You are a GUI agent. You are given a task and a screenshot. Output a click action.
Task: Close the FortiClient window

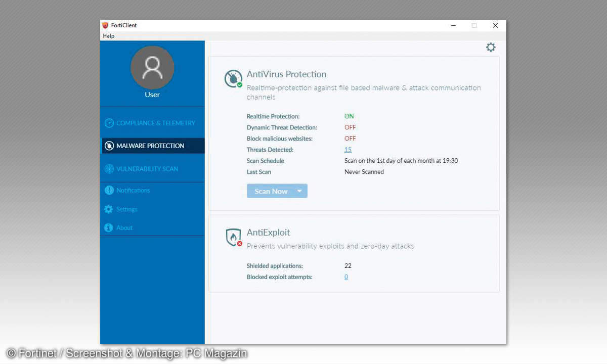click(x=495, y=25)
